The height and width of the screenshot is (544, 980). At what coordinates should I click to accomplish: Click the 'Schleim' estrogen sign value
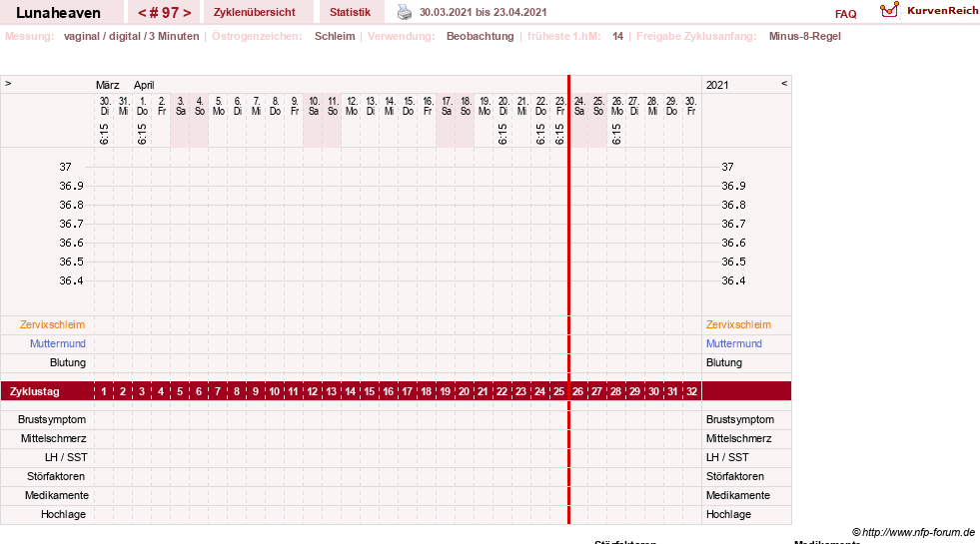(335, 36)
